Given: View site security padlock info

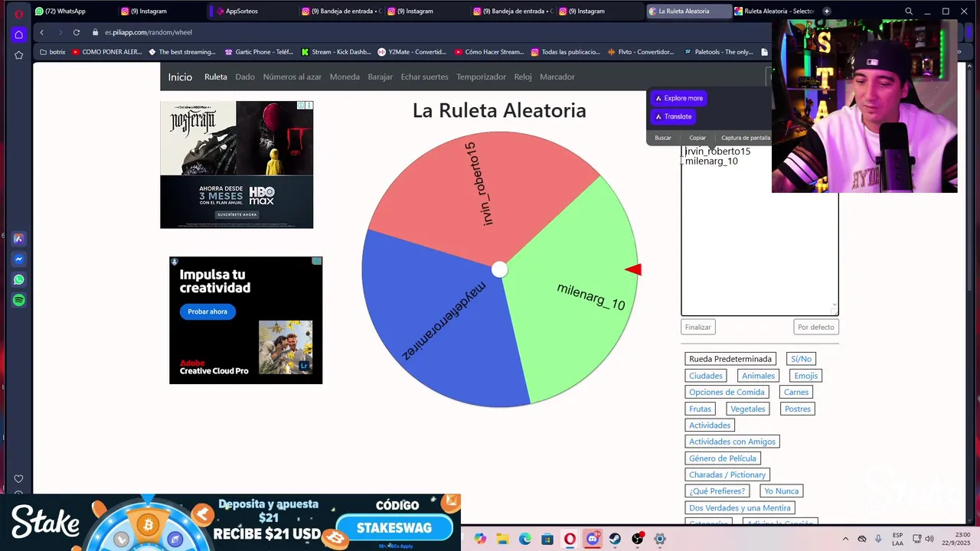Looking at the screenshot, I should (x=96, y=32).
